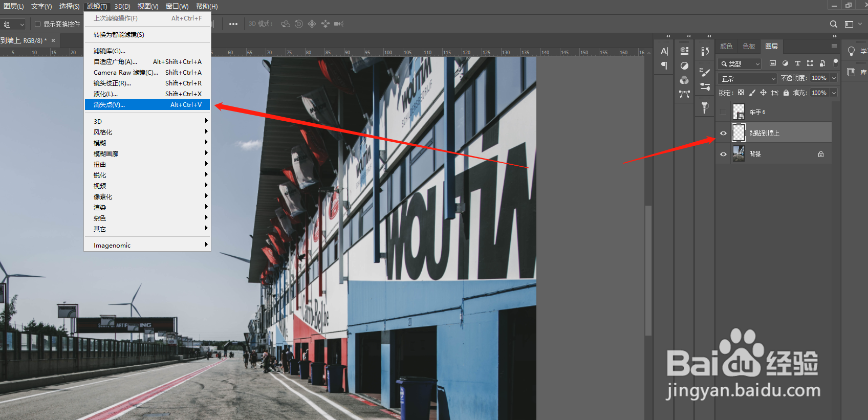Select 3D orbit camera mode icon
This screenshot has width=868, height=420.
(x=286, y=24)
